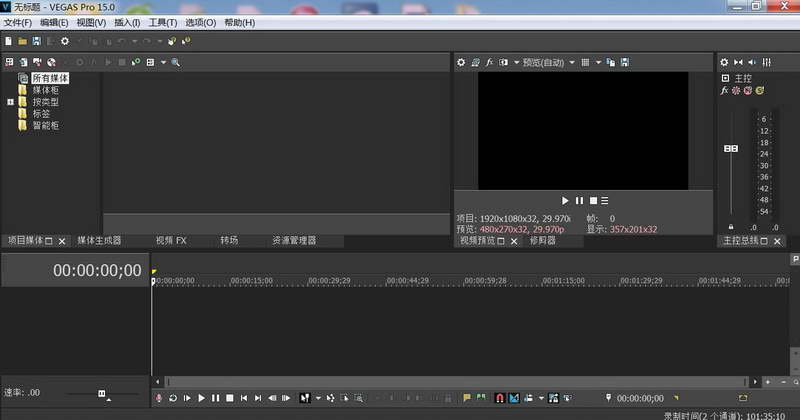Toggle snapping magnet icon

pyautogui.click(x=500, y=398)
